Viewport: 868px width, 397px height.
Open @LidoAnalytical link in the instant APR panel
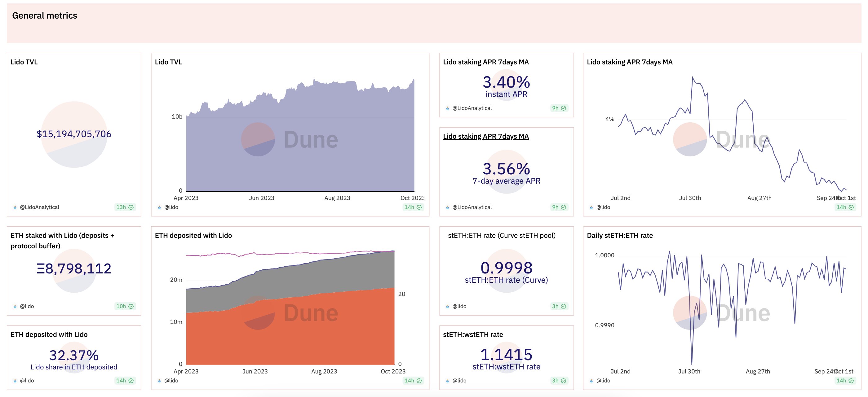[472, 108]
